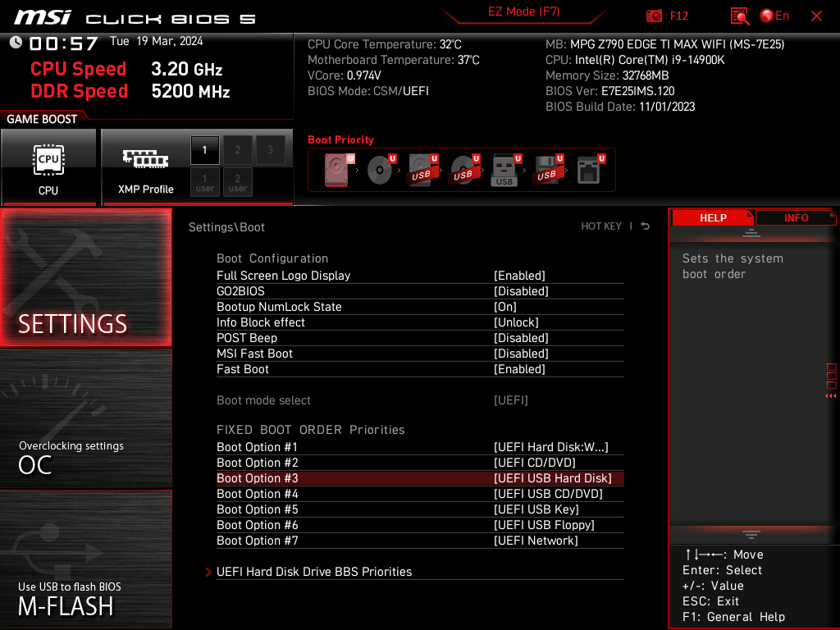
Task: Select Boot Option #5 row
Action: [420, 509]
